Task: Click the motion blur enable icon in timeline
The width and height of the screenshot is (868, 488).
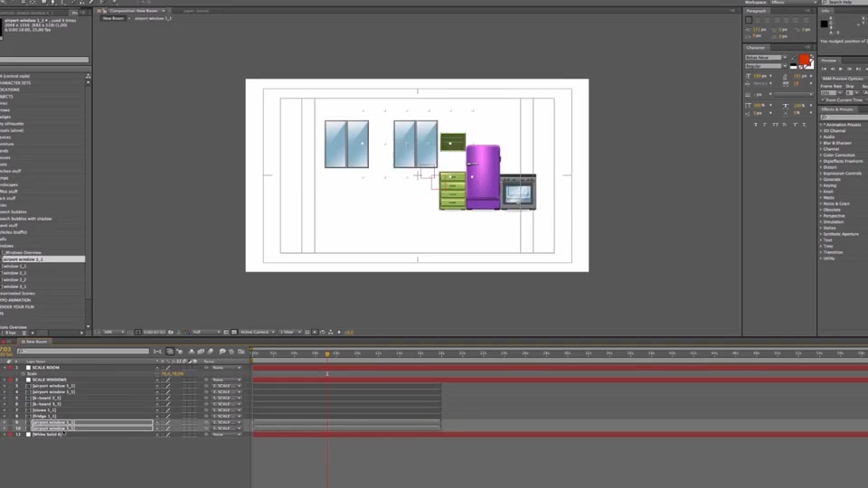Action: coord(211,352)
